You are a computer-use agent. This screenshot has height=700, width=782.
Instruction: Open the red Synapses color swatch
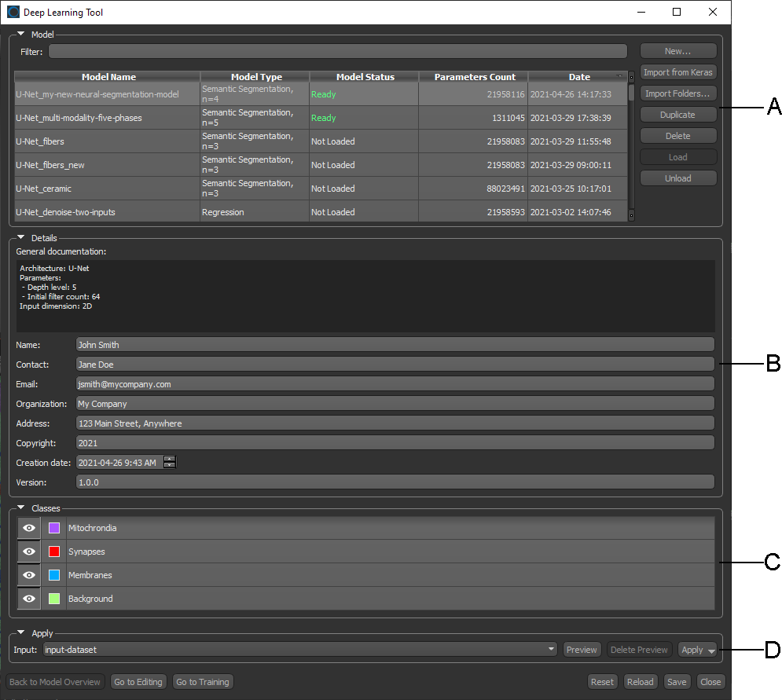point(54,552)
